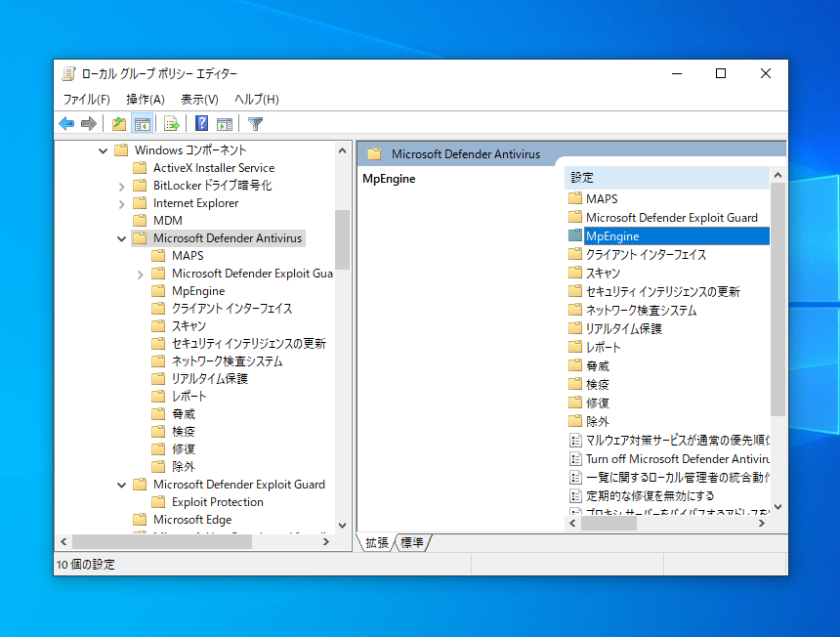This screenshot has width=840, height=637.
Task: Open the 操作(A) menu
Action: tap(145, 99)
